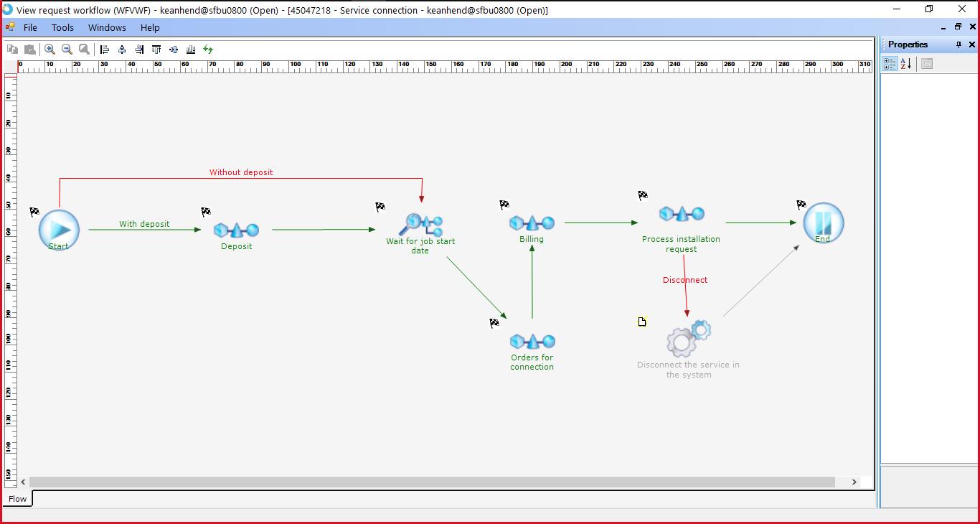Align nodes to horizontal center
The height and width of the screenshot is (524, 980).
click(122, 50)
